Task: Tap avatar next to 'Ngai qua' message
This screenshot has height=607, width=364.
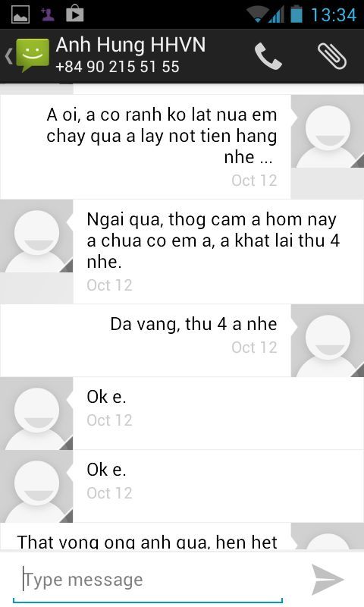Action: pos(36,236)
